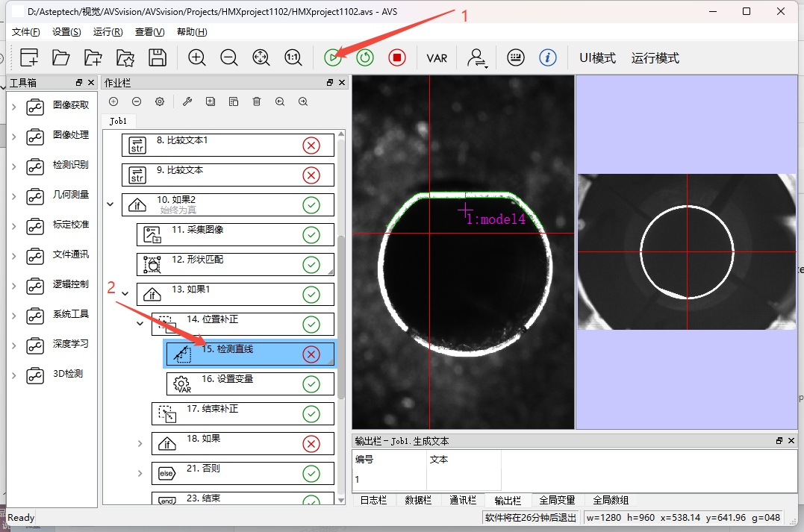The height and width of the screenshot is (532, 804).
Task: Click the 运行模式 button
Action: [655, 58]
